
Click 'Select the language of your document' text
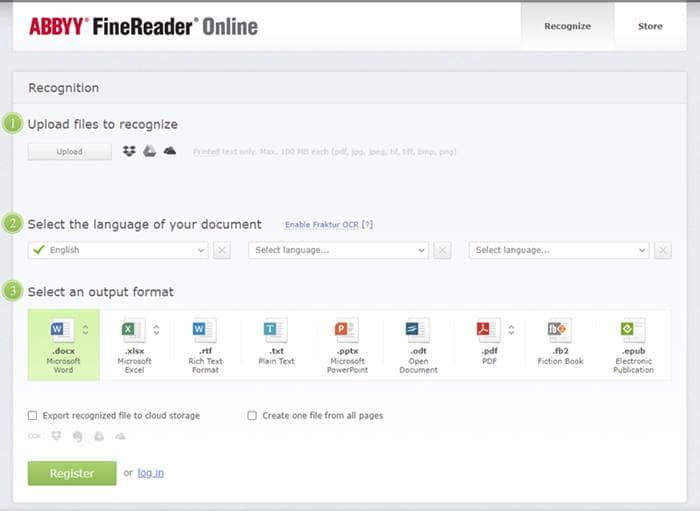(x=145, y=224)
